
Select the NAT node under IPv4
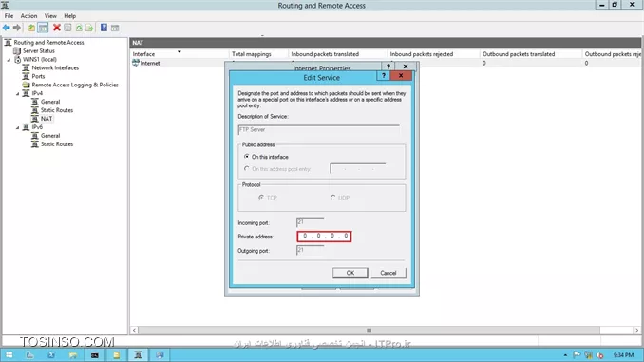pos(47,119)
